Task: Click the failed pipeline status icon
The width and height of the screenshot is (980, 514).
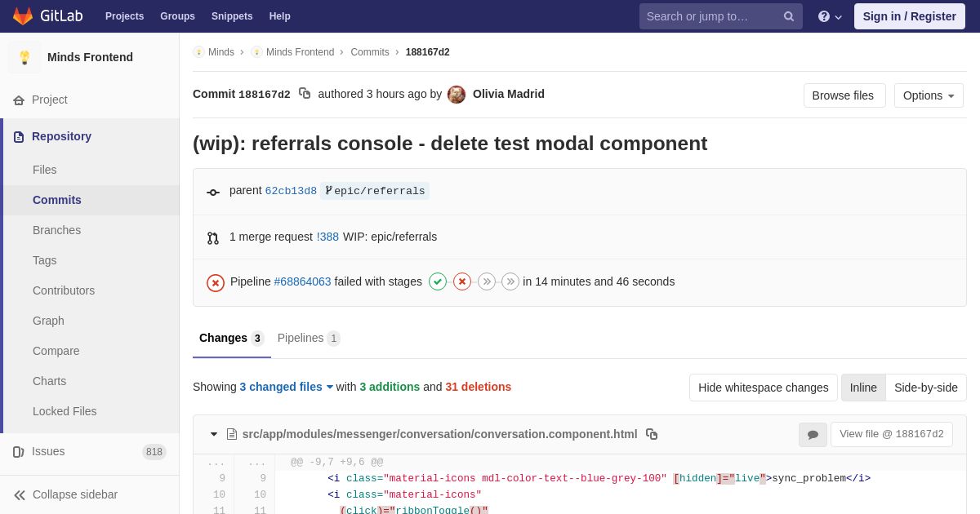Action: pyautogui.click(x=216, y=282)
